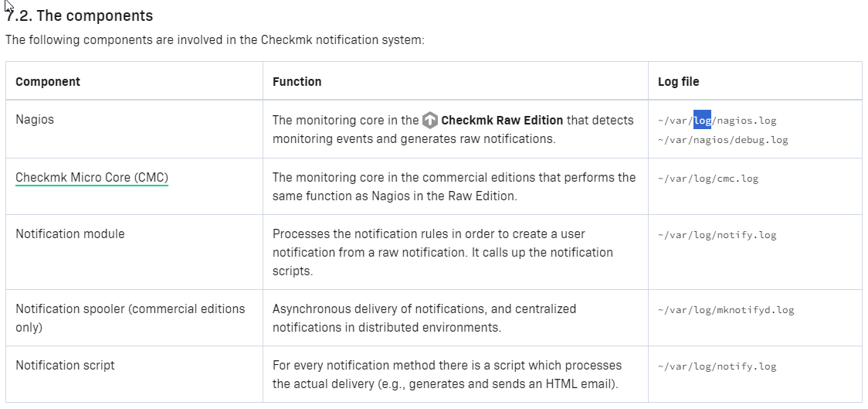The width and height of the screenshot is (868, 409).
Task: Click the 7.2. The components heading
Action: [x=80, y=15]
